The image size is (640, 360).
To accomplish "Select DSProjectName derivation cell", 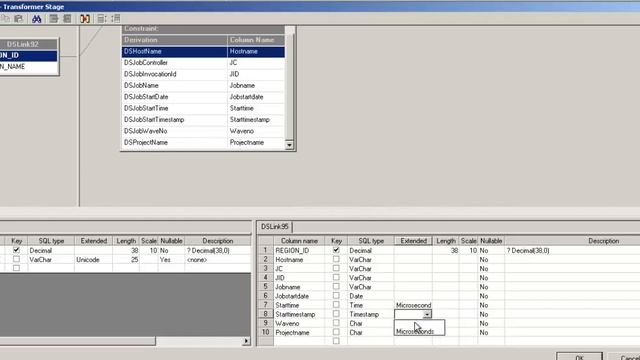I will pyautogui.click(x=174, y=143).
